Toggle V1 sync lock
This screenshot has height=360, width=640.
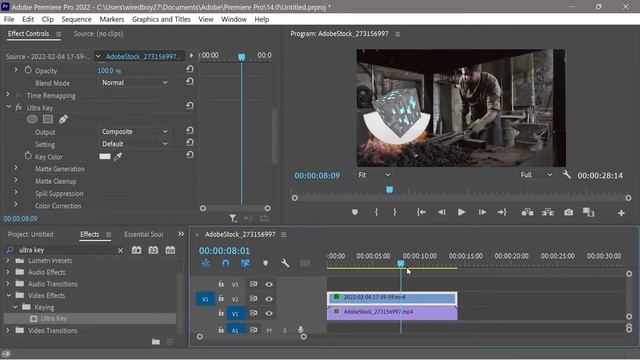[x=253, y=313]
